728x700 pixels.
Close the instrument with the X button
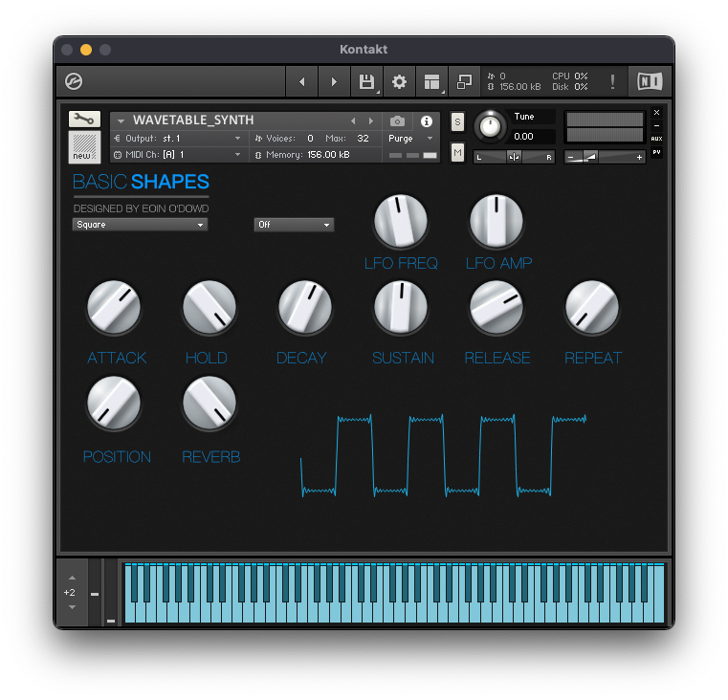pos(656,112)
